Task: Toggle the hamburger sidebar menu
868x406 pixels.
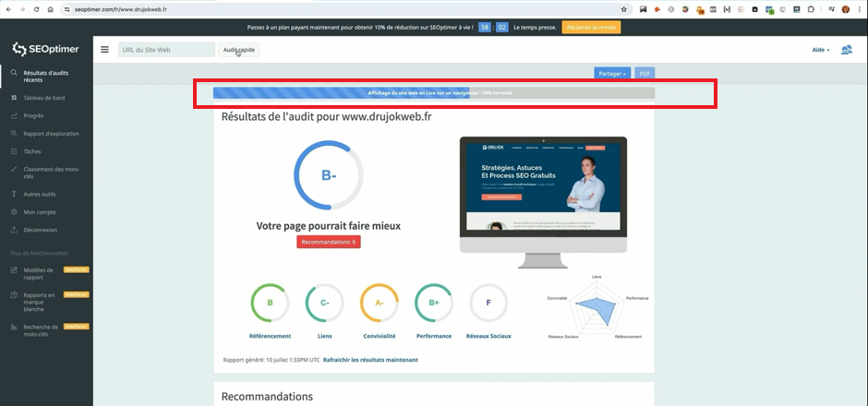Action: pos(104,49)
